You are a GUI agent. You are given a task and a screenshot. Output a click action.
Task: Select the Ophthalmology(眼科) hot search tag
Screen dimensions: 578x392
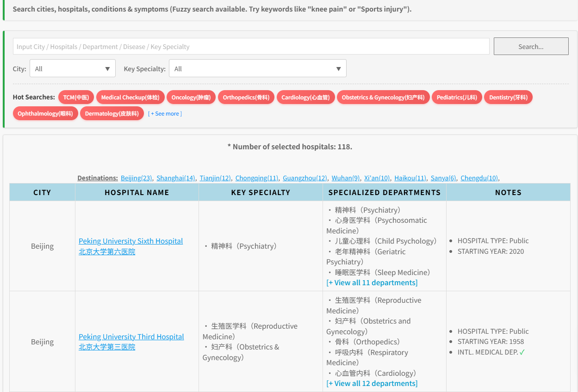[x=45, y=113]
